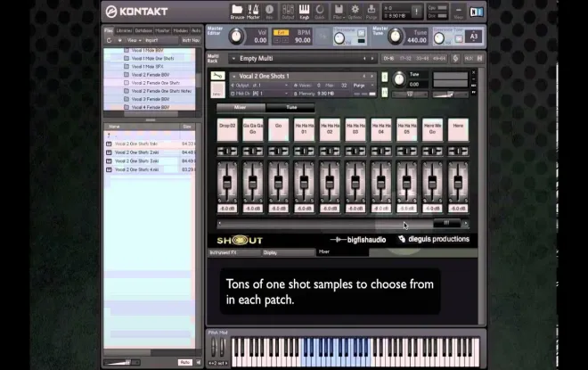Open the Display tab below Shout
588x370 pixels.
289,252
